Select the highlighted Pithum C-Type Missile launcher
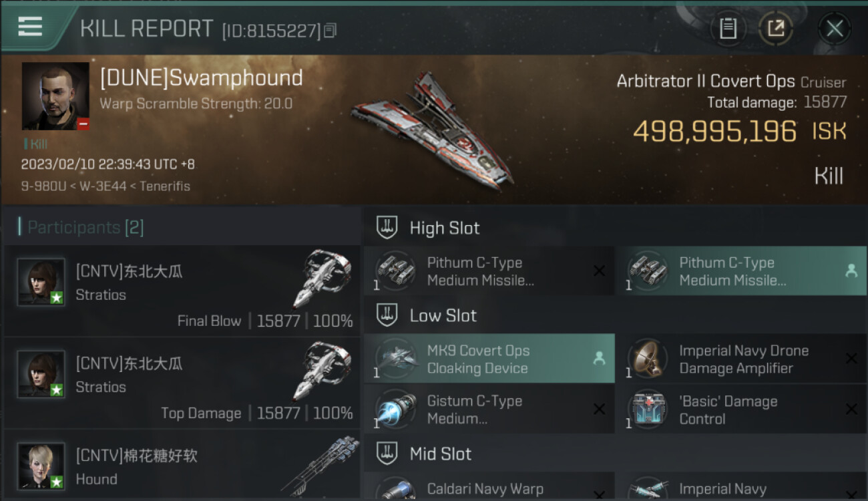The height and width of the screenshot is (501, 868). [741, 271]
